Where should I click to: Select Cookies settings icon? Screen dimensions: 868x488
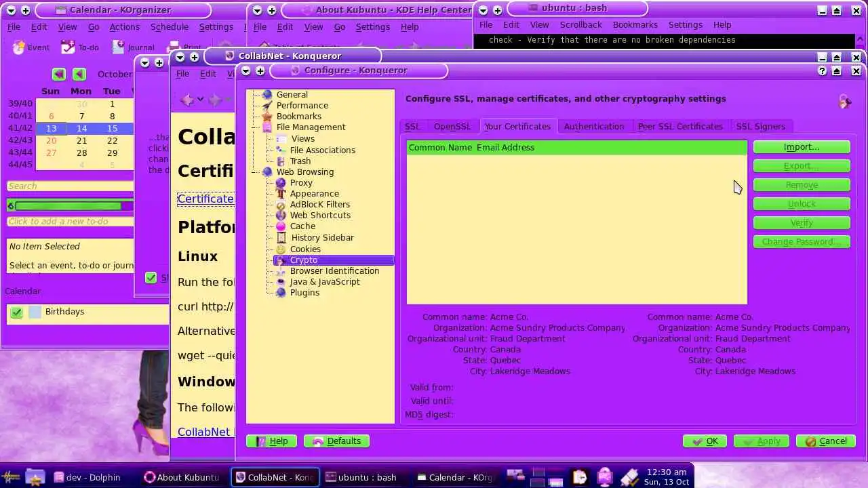tap(281, 249)
